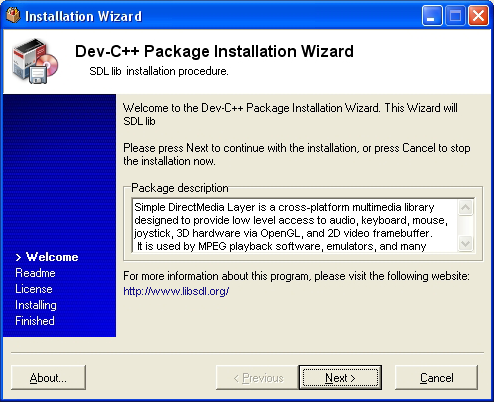The image size is (494, 402).
Task: Click the scroll down arrow in description
Action: (x=465, y=243)
